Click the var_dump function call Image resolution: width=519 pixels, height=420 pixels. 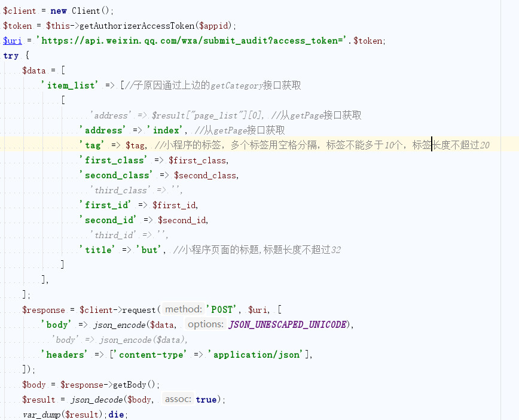pos(42,415)
